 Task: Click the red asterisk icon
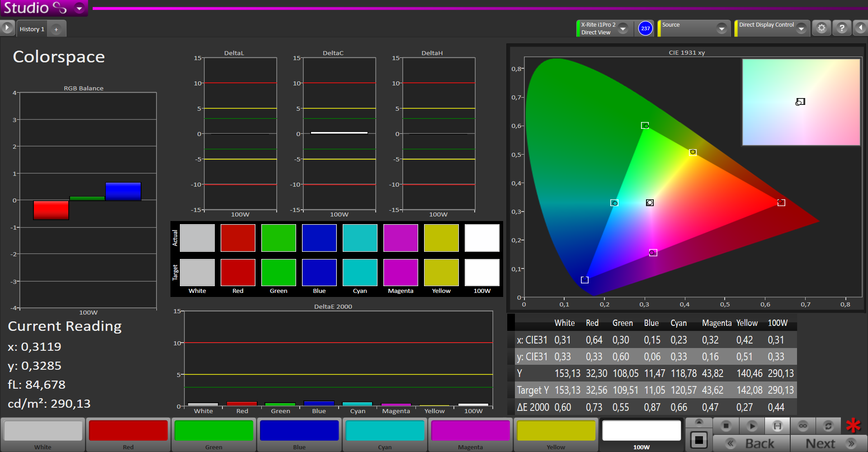(853, 426)
